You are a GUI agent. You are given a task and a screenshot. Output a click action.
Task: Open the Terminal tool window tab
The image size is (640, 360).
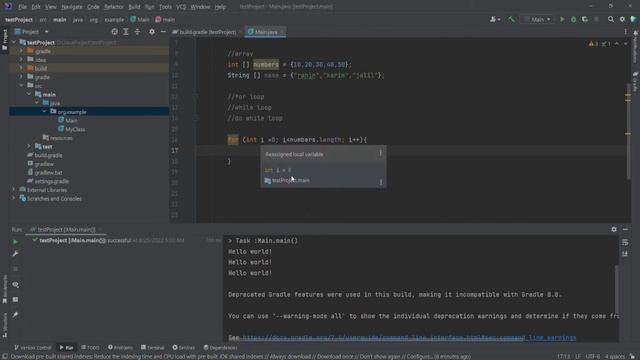point(152,348)
